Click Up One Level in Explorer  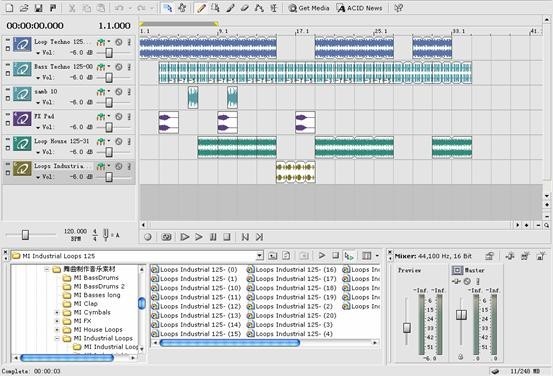coord(273,256)
